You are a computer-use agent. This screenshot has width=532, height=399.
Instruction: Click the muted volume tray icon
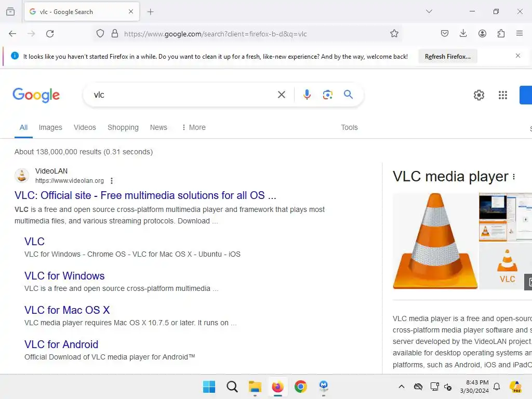[x=448, y=387]
